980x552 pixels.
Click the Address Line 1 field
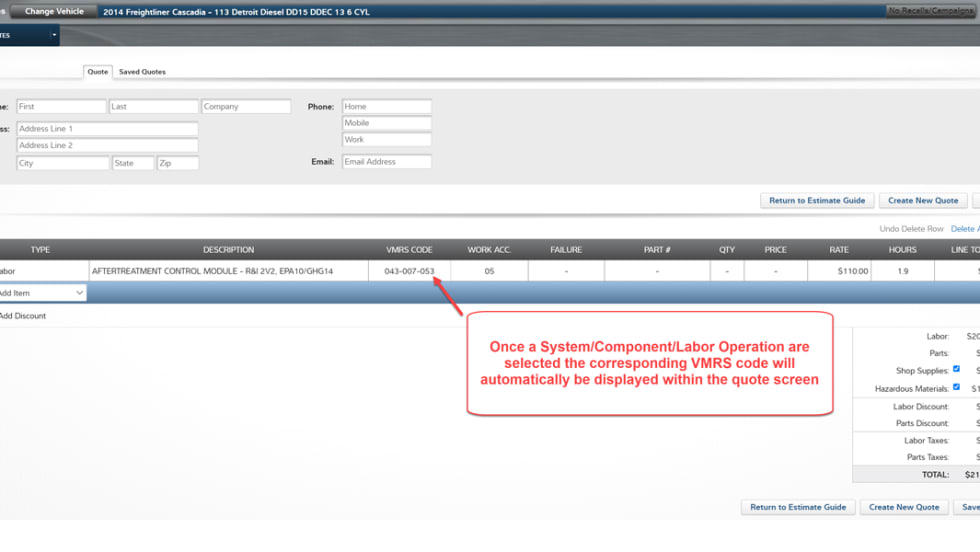click(107, 129)
